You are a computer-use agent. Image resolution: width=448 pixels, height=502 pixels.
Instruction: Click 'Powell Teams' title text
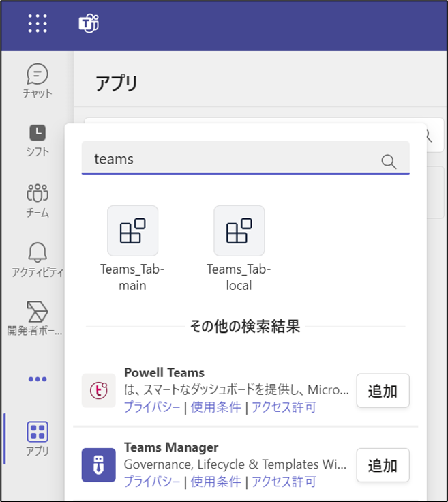click(x=164, y=372)
